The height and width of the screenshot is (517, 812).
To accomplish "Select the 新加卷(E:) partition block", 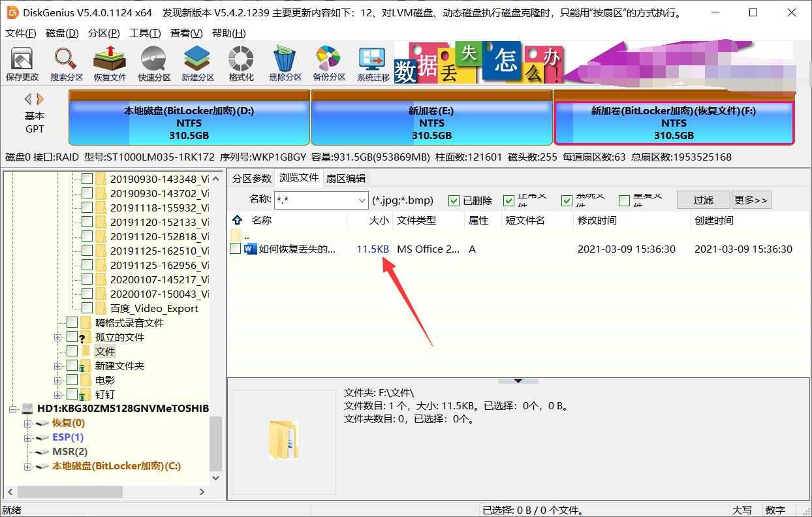I will (x=431, y=117).
